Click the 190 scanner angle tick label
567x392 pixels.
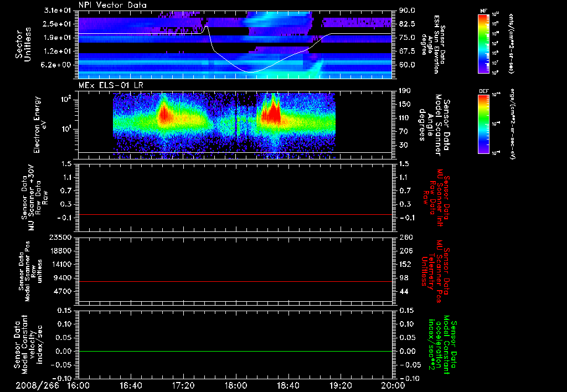click(x=405, y=91)
